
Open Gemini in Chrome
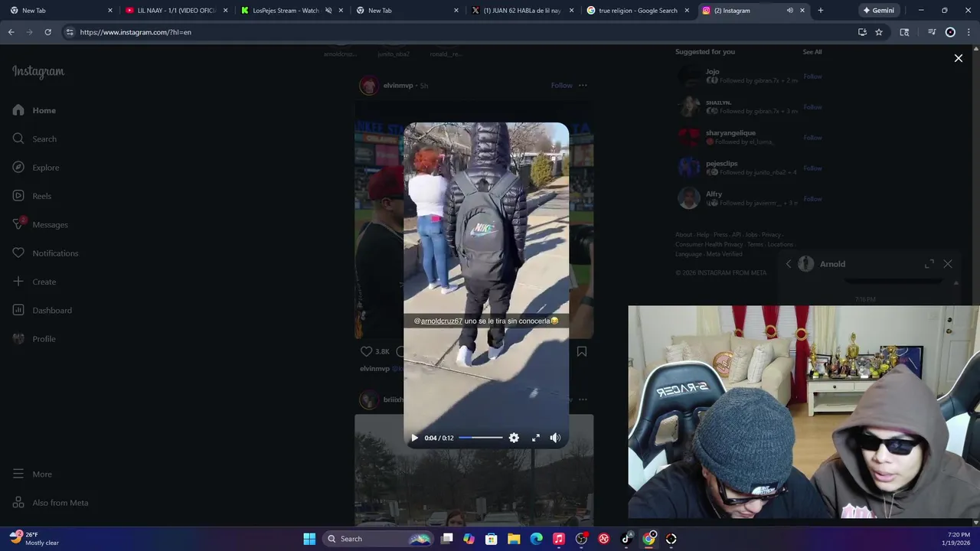tap(879, 11)
